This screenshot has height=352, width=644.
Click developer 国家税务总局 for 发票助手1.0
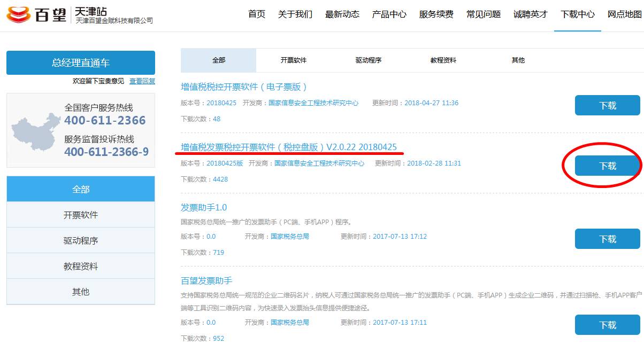click(x=290, y=237)
